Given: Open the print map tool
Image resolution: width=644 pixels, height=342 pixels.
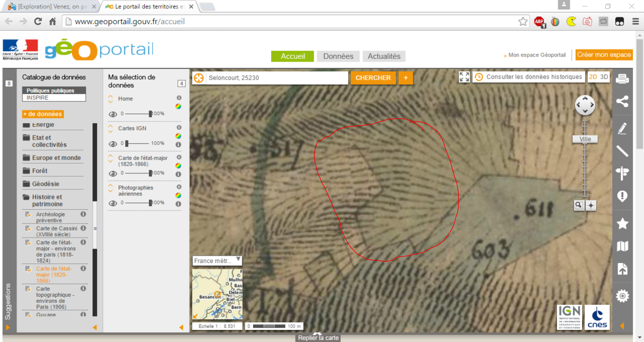Looking at the screenshot, I should pyautogui.click(x=622, y=79).
